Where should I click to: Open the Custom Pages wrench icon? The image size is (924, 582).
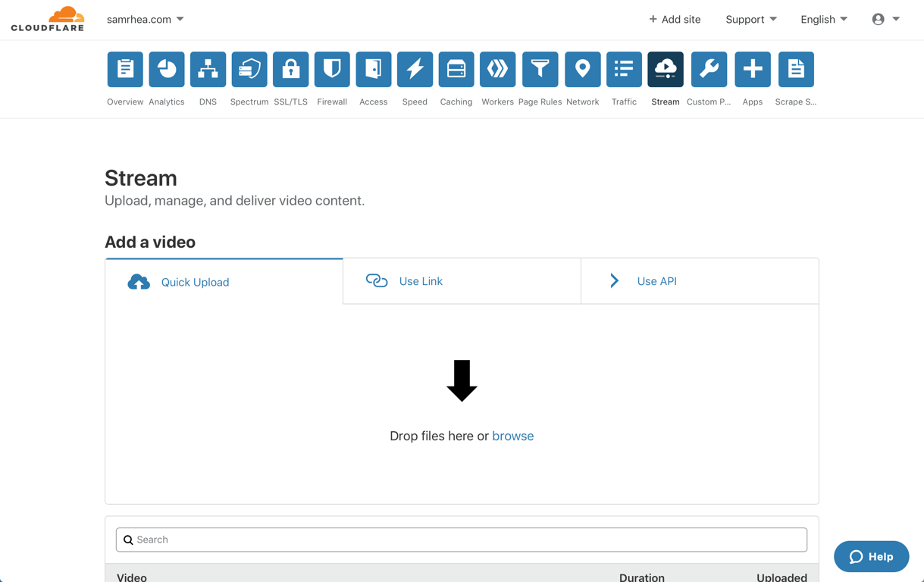(x=709, y=69)
